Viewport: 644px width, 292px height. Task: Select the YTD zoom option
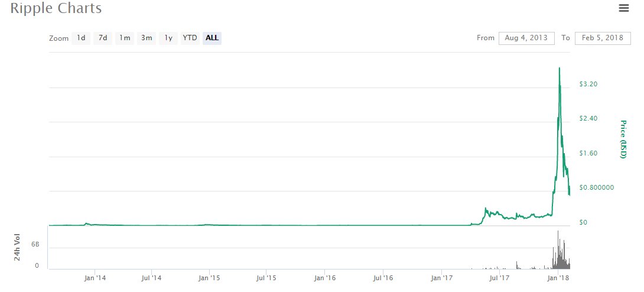pos(190,38)
